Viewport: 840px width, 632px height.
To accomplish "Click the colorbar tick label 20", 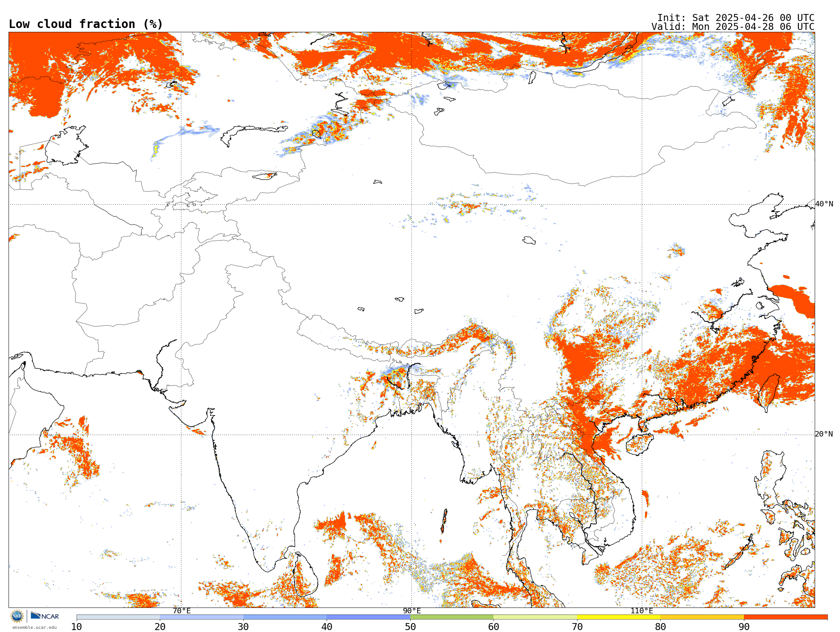I will (x=160, y=627).
